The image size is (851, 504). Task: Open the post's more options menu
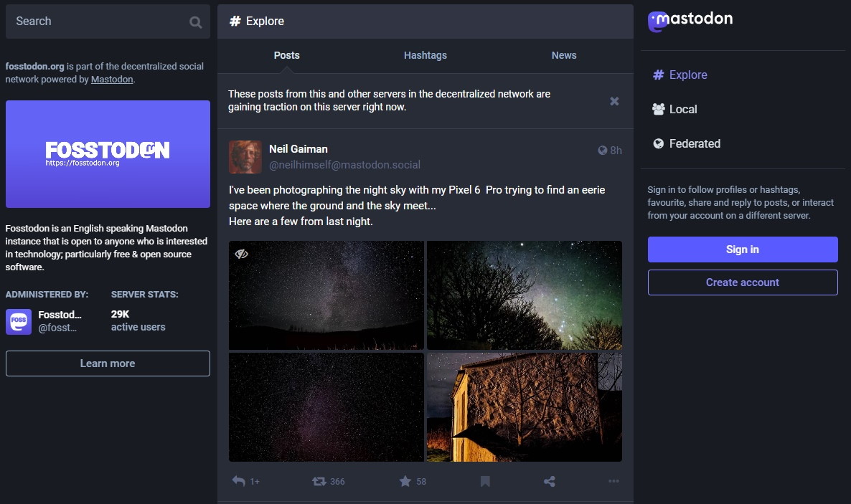click(x=613, y=481)
